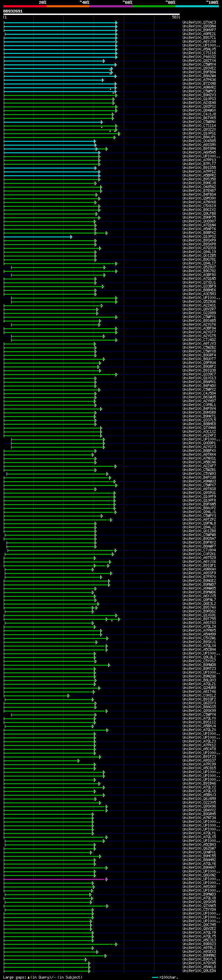Viewport: 222px width, 980px height.
Task: Select hit label UniRef100_A5AKL8
Action: (199, 967)
